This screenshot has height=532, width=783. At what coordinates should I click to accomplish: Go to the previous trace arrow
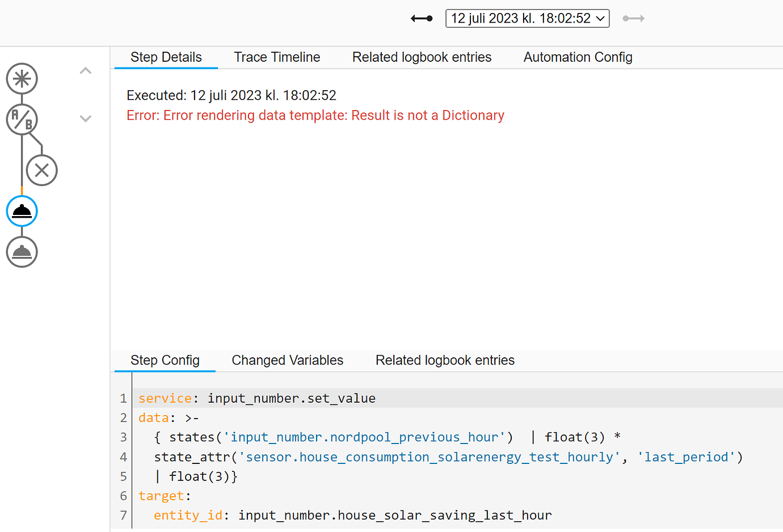click(x=422, y=19)
